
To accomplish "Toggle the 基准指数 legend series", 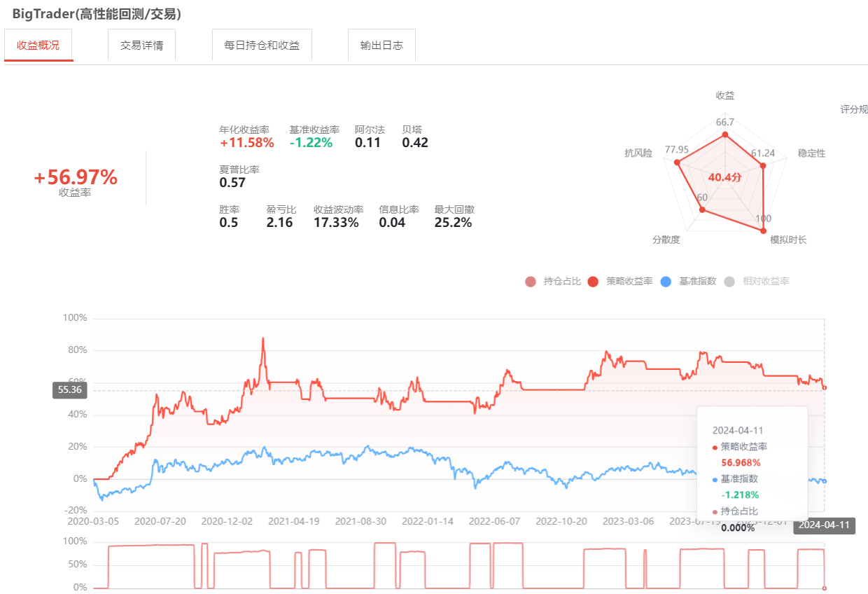I will (x=689, y=282).
